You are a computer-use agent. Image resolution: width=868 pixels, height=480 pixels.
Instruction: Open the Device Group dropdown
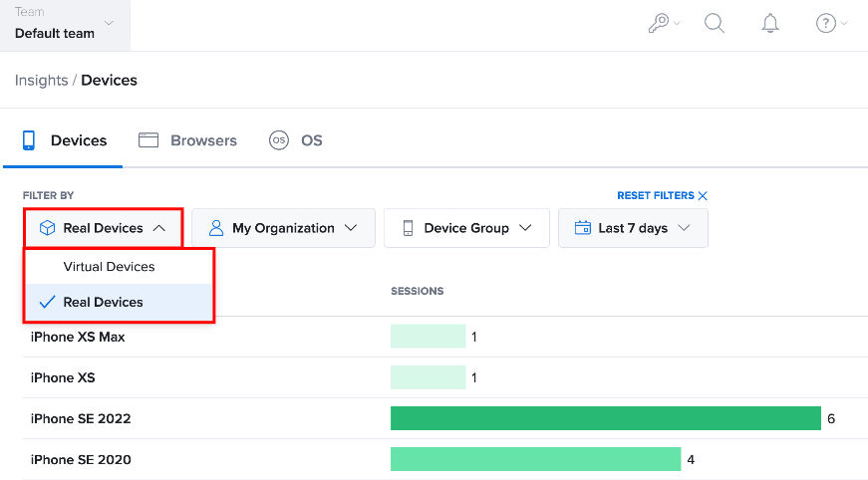[466, 228]
